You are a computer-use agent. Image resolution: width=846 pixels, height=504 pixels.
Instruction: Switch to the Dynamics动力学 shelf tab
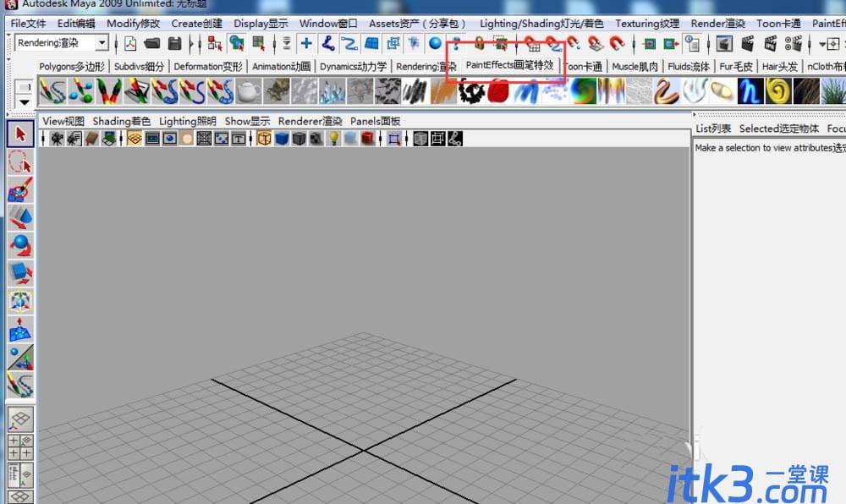pos(353,66)
